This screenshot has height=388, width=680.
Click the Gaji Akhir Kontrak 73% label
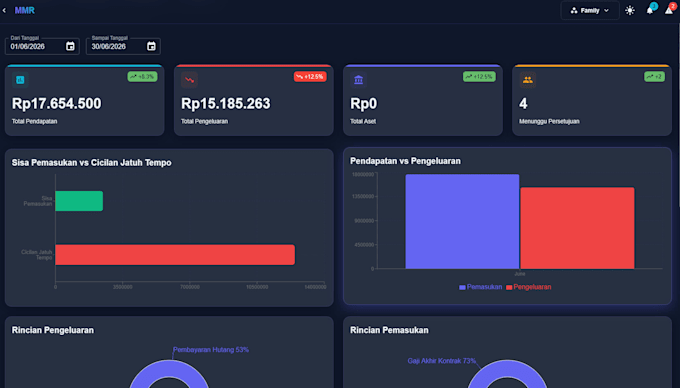point(441,361)
